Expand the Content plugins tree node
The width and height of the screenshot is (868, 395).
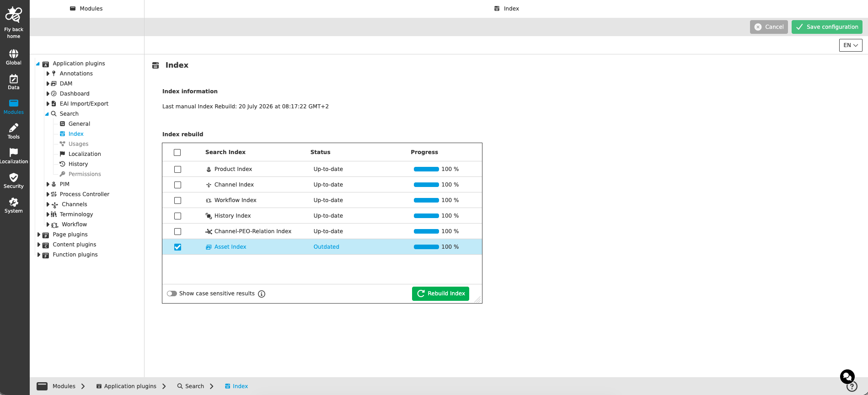[x=38, y=245]
